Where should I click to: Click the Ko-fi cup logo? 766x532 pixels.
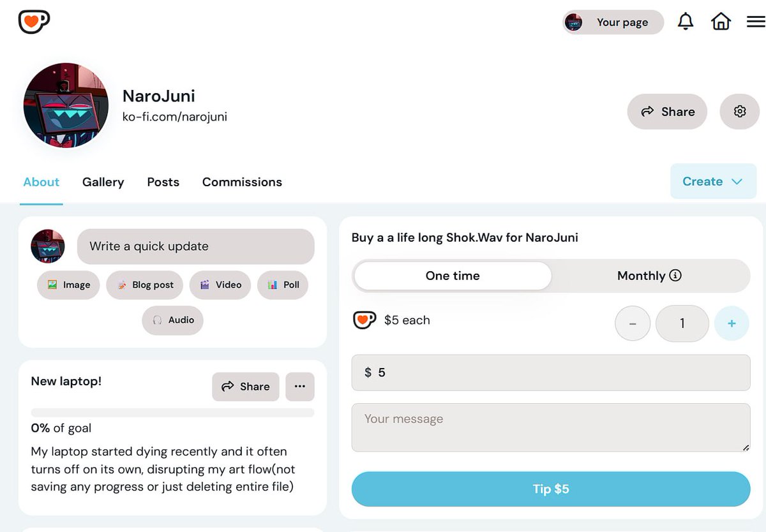(x=34, y=22)
